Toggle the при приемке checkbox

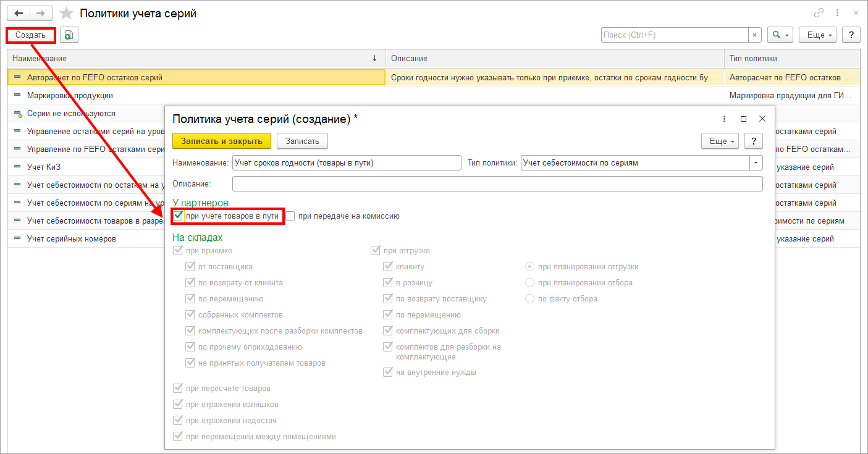pyautogui.click(x=179, y=251)
